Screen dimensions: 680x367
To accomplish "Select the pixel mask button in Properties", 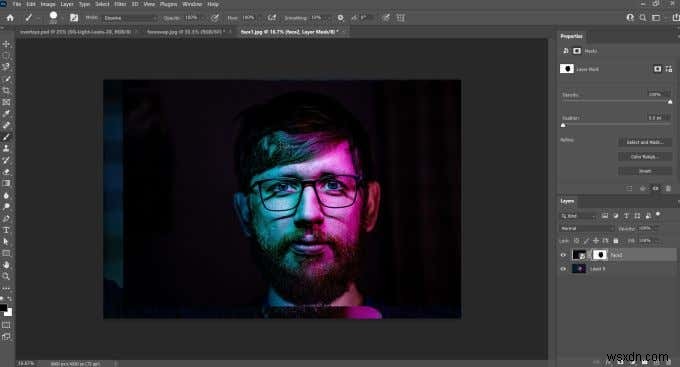I will 657,69.
